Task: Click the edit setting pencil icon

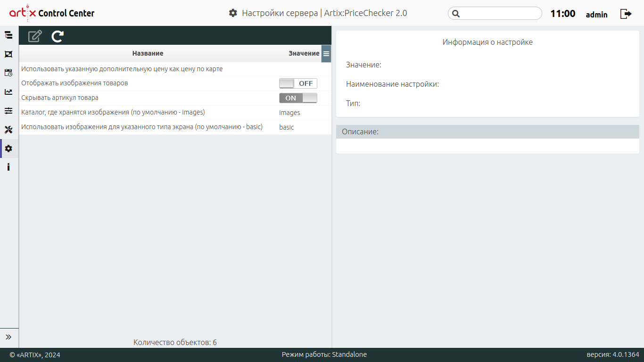Action: 35,36
